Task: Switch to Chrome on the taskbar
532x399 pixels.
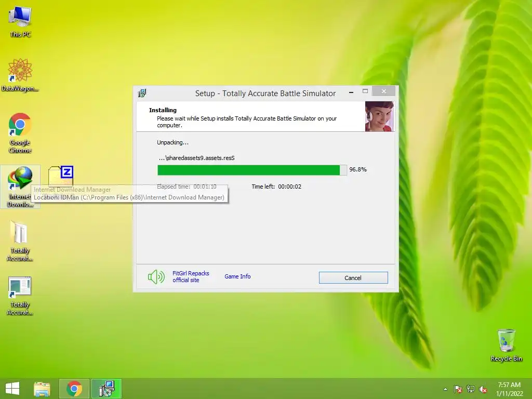Action: tap(74, 389)
